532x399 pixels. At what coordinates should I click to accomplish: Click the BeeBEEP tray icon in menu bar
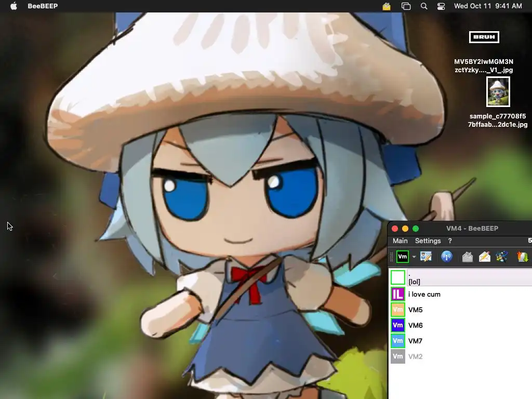point(387,6)
